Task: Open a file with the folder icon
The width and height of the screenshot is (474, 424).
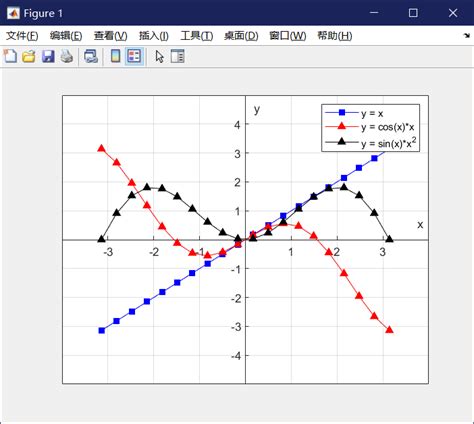Action: point(29,56)
